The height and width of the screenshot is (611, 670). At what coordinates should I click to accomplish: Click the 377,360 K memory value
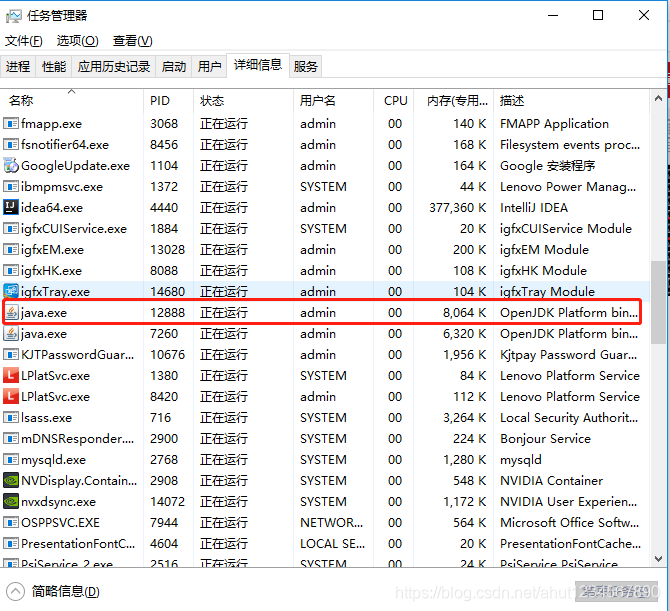(x=457, y=208)
